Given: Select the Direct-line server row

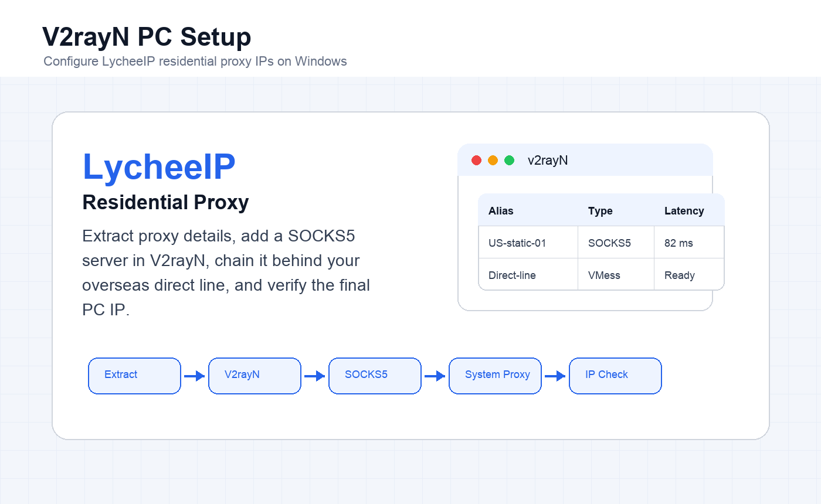Looking at the screenshot, I should click(x=601, y=275).
